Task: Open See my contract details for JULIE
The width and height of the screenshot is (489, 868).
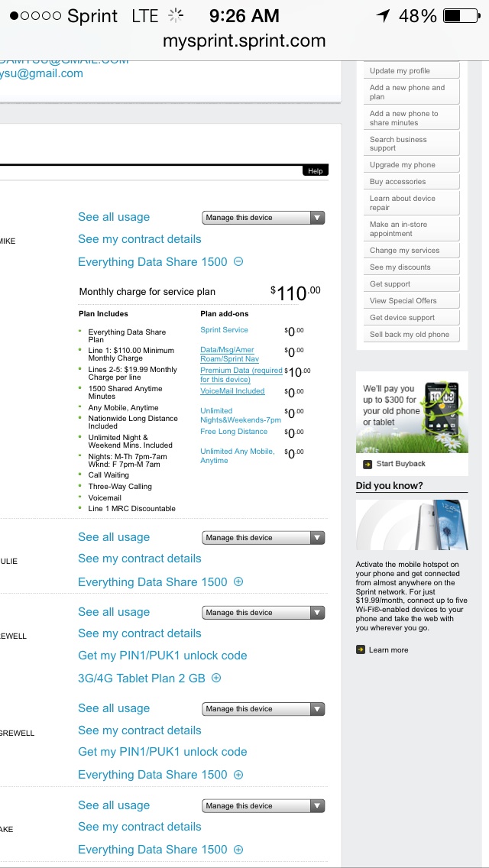Action: click(140, 559)
